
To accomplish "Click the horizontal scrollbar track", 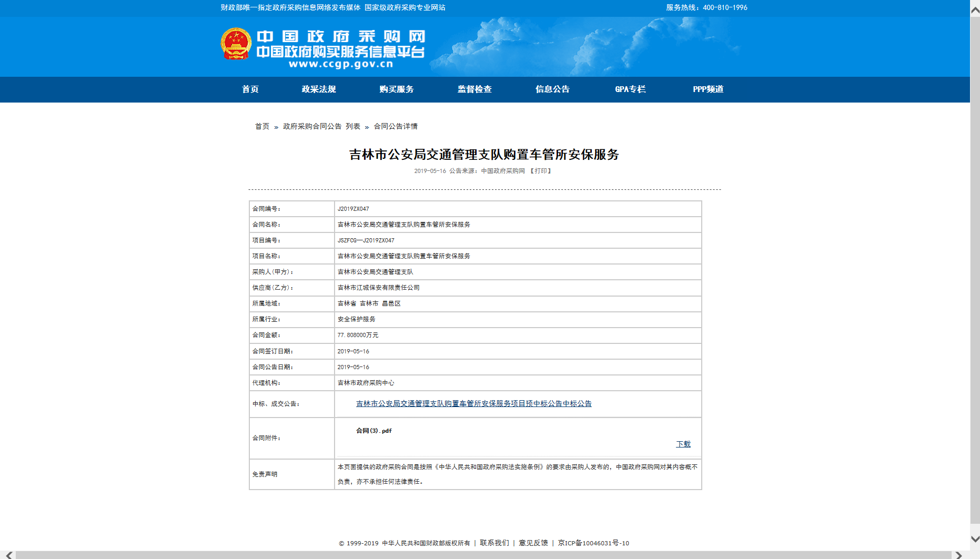I will tap(483, 555).
